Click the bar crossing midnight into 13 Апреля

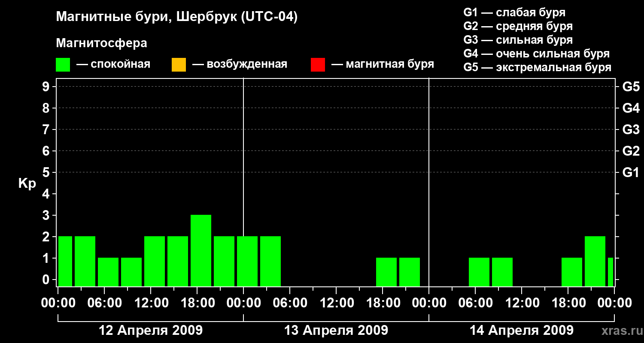coord(247,261)
